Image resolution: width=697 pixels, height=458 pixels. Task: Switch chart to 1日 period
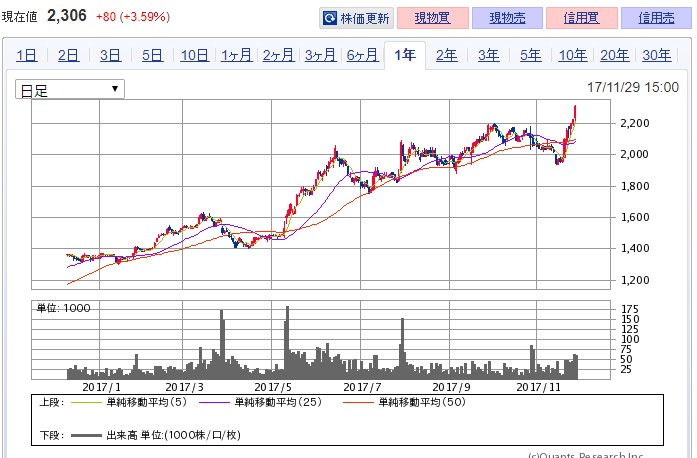pos(26,55)
